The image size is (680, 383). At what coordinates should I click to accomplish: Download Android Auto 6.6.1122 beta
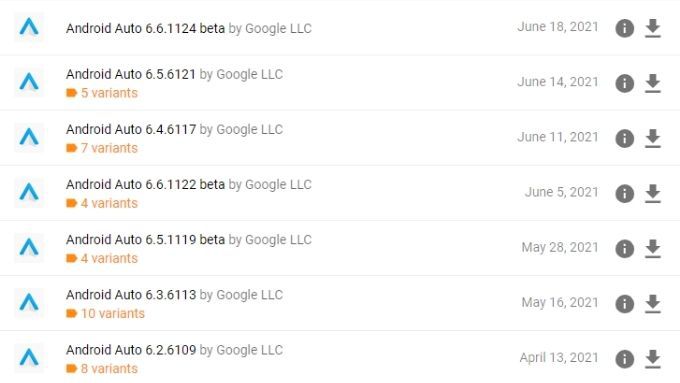(653, 193)
